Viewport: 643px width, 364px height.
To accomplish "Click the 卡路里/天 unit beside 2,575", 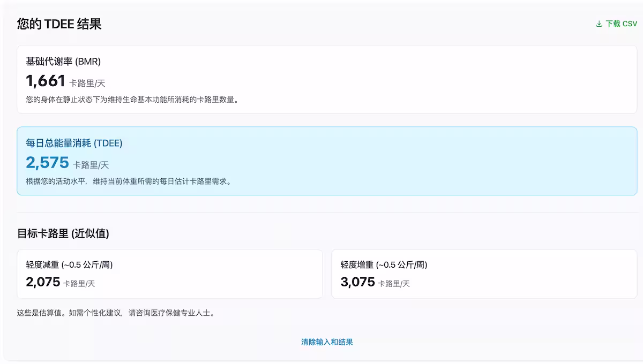I will (91, 165).
